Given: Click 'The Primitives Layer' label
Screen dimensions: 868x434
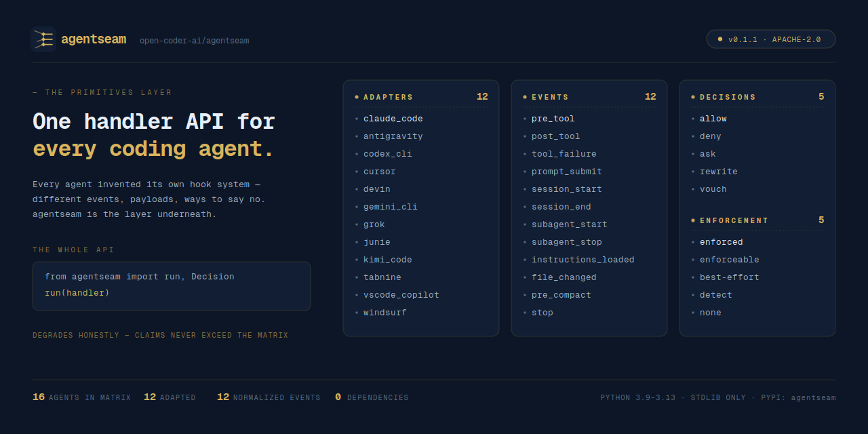Looking at the screenshot, I should [102, 92].
